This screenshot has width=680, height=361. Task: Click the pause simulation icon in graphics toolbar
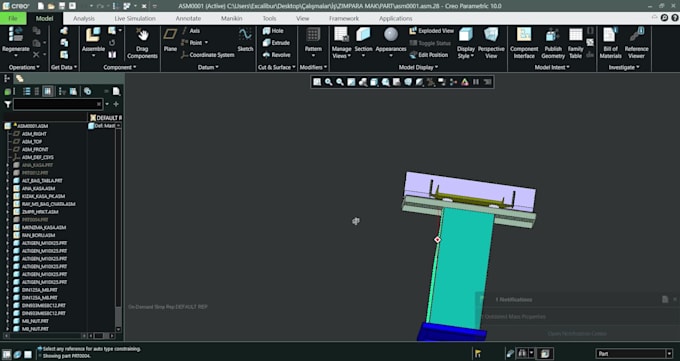coord(476,82)
